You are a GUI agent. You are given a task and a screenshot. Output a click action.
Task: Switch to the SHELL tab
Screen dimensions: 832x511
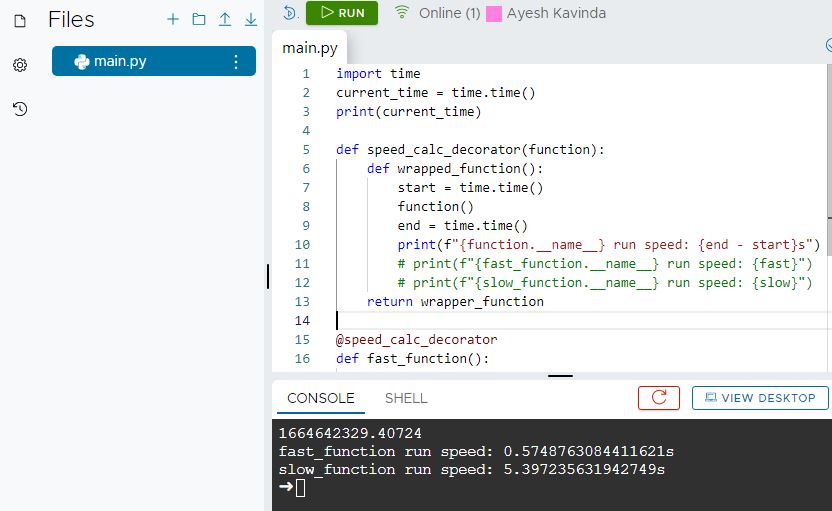click(x=406, y=399)
